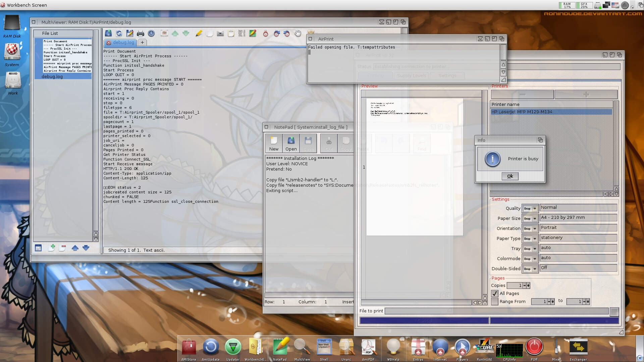Viewport: 644px width, 362px height.
Task: Select the hand pan tool in MultiViewer
Action: click(298, 33)
